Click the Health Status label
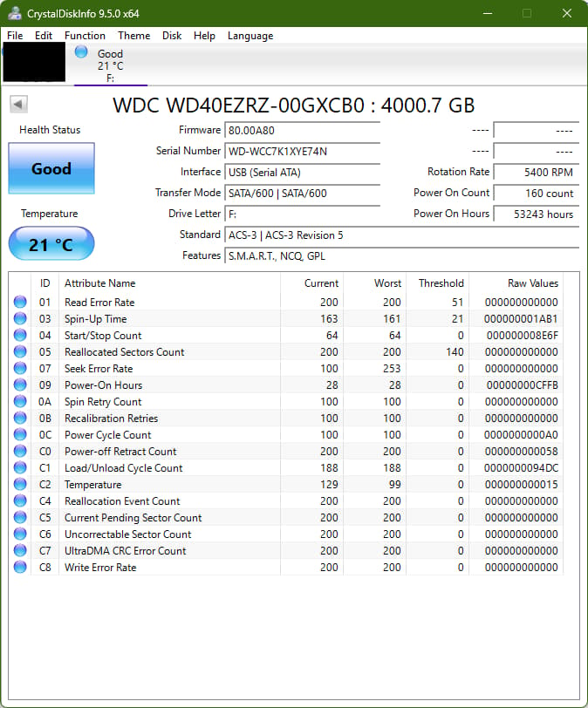The width and height of the screenshot is (588, 708). pos(50,130)
